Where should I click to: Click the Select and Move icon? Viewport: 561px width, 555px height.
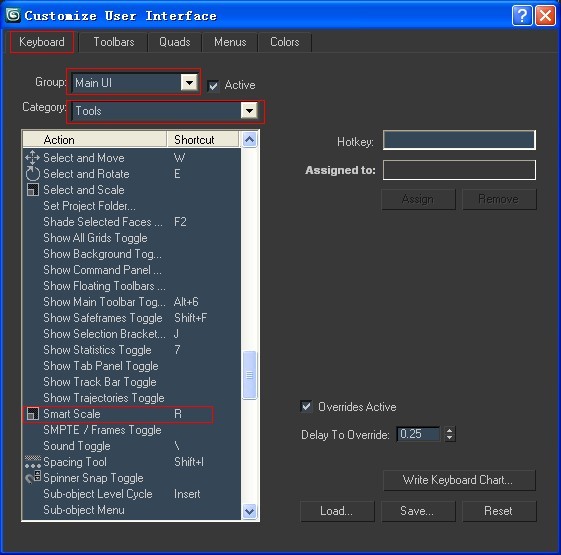33,157
